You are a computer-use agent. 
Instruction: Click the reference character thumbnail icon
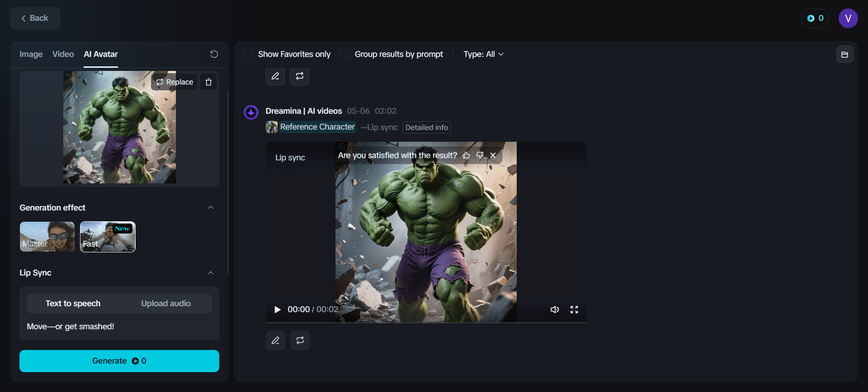272,127
